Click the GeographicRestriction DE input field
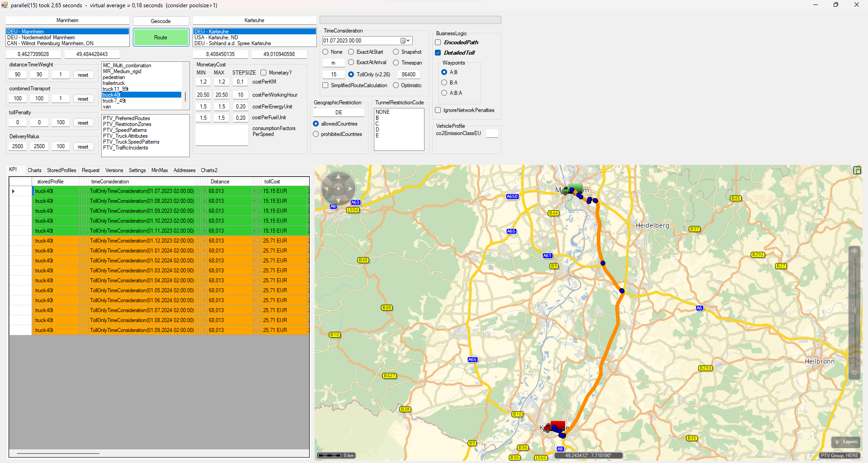 coord(339,112)
